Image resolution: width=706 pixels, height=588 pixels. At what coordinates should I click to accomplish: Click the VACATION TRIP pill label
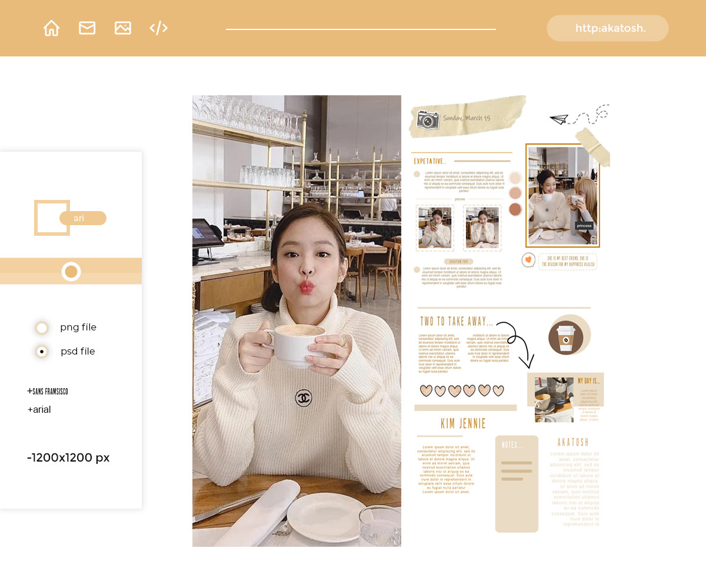pyautogui.click(x=458, y=261)
